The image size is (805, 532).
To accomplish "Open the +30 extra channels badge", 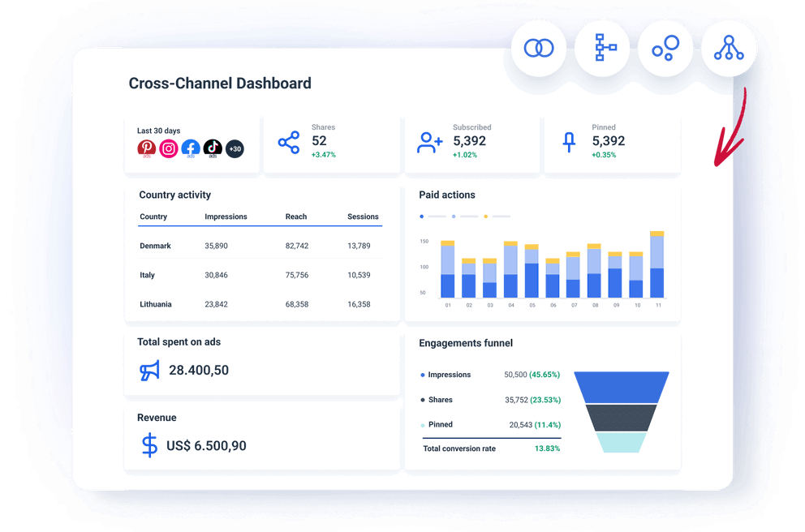I will pos(235,148).
